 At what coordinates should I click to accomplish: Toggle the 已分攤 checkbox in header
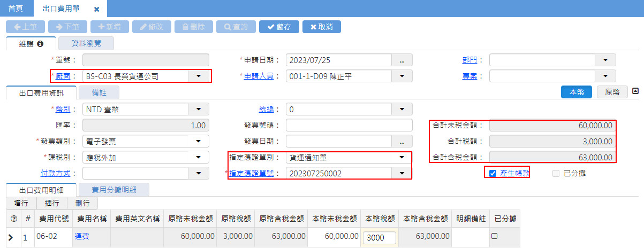(556, 173)
